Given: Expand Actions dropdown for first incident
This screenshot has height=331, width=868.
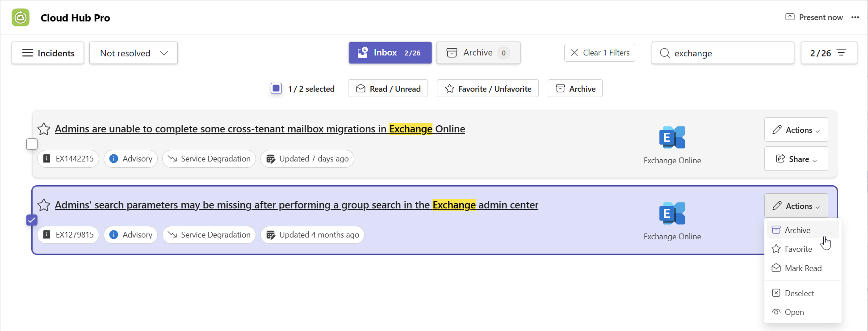Looking at the screenshot, I should point(796,130).
